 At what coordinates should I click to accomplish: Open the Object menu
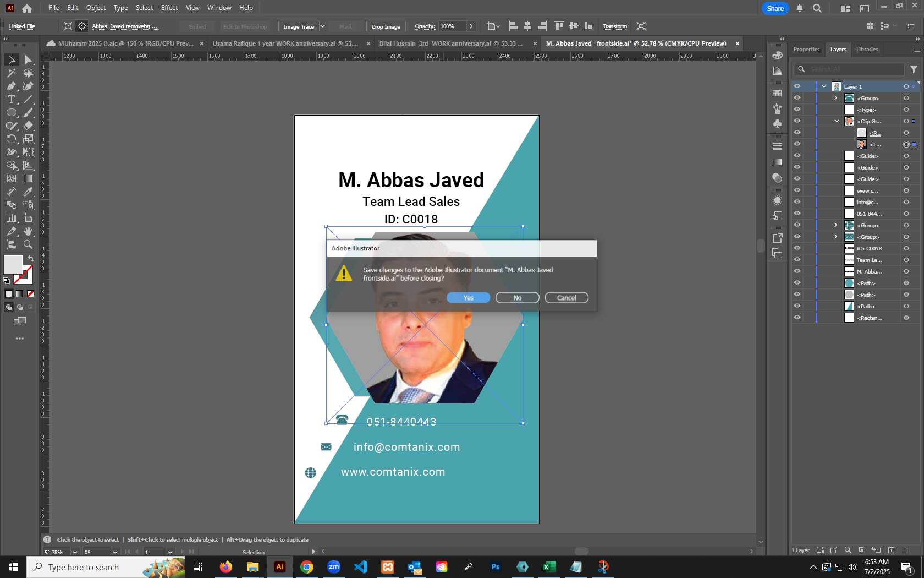point(96,8)
